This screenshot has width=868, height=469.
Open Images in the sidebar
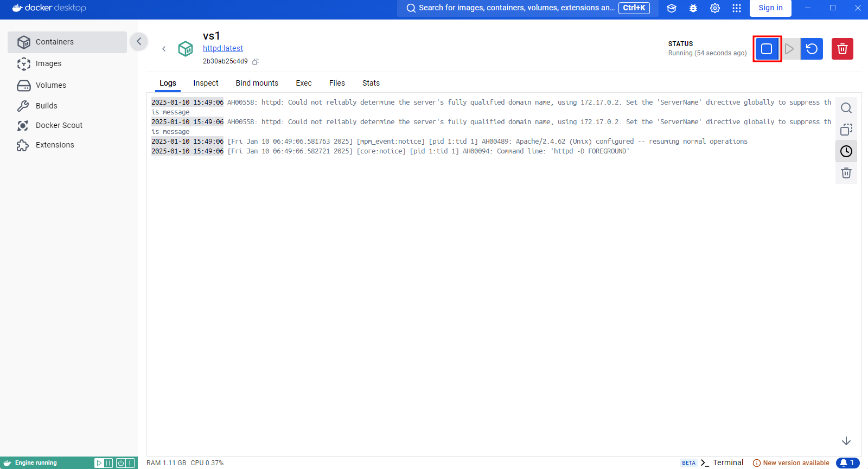pyautogui.click(x=67, y=63)
